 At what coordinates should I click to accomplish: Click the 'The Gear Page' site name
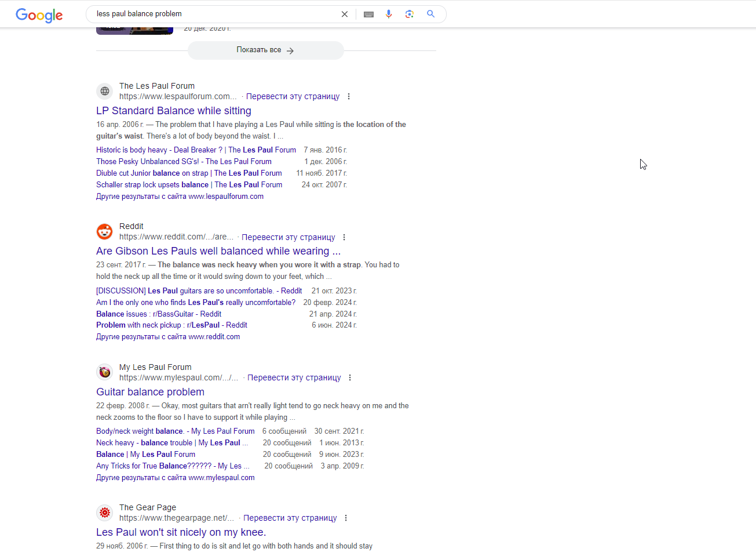click(x=148, y=507)
